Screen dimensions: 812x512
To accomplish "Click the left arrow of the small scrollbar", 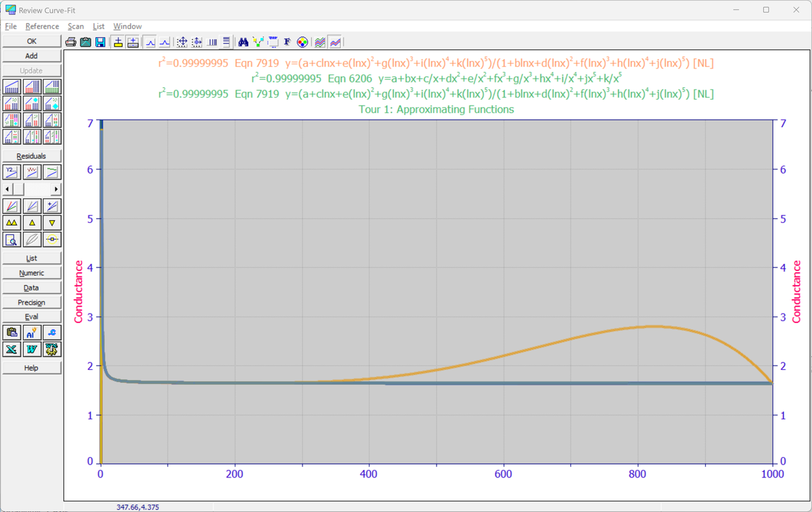I will click(8, 189).
